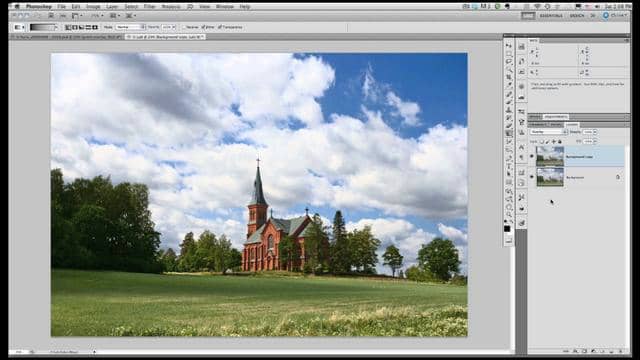This screenshot has width=640, height=360.
Task: Click the foreground color swatch
Action: [507, 229]
